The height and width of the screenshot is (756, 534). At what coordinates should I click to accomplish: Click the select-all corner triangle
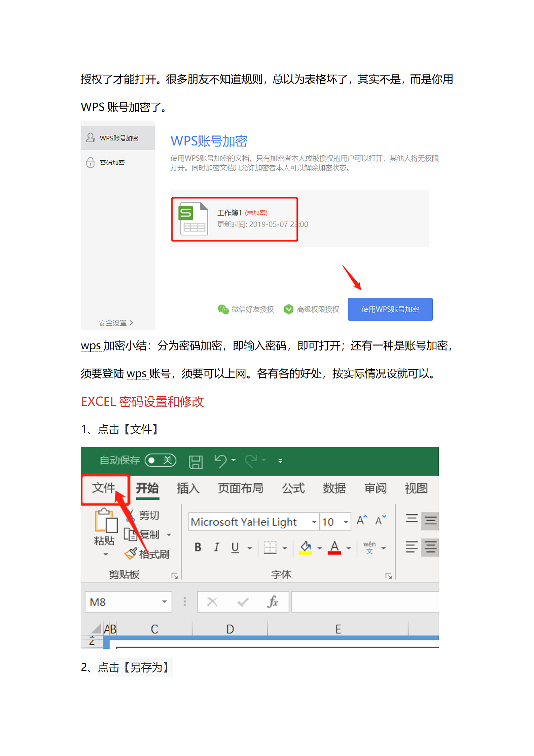(96, 629)
